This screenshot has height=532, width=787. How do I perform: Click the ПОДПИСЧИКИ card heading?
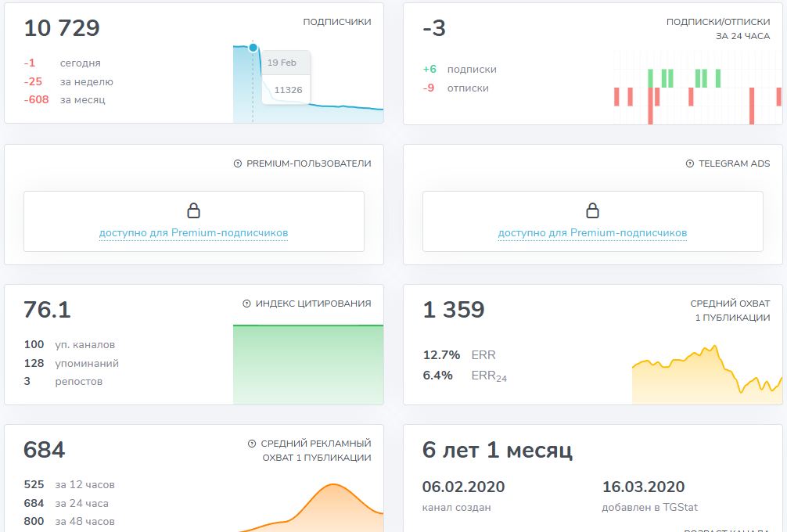(x=336, y=22)
